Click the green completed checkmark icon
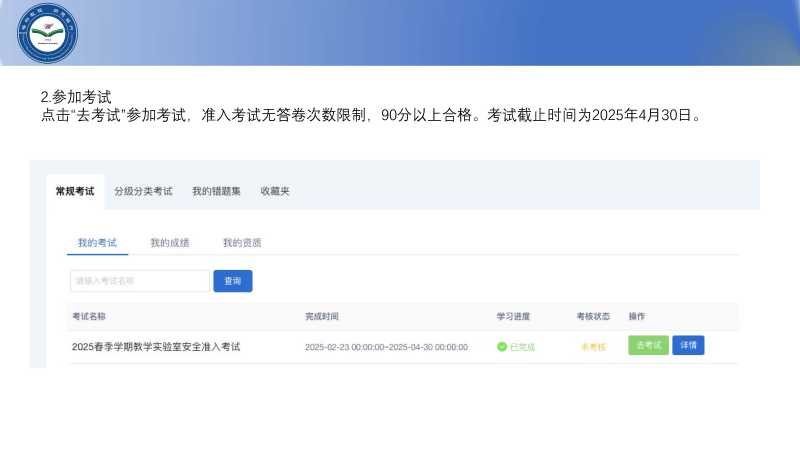This screenshot has height=450, width=800. coord(502,347)
